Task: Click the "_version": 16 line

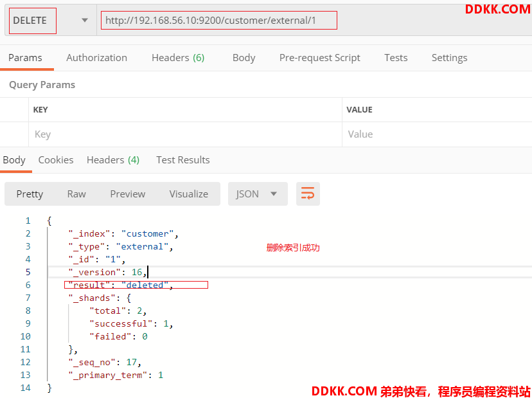Action: [107, 272]
